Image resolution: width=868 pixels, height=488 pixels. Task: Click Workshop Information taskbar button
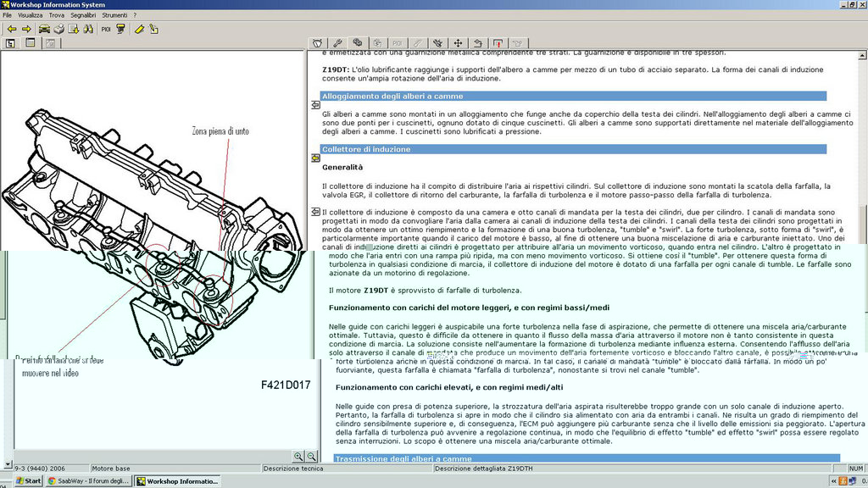[178, 481]
